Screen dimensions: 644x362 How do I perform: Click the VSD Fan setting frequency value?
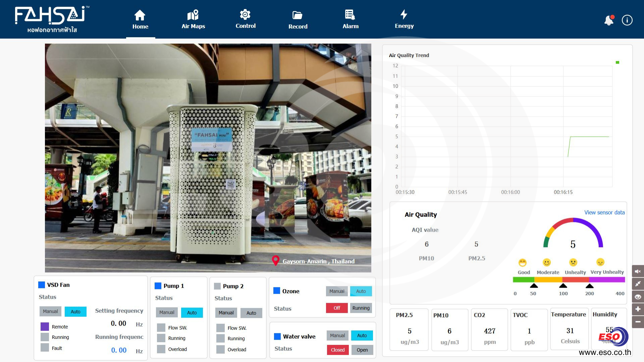[x=118, y=323]
